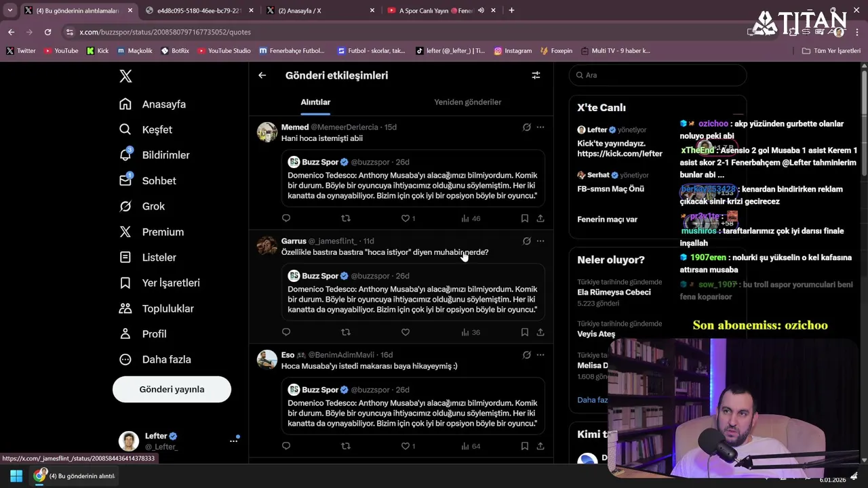Open Eso profile avatar

pos(267,359)
